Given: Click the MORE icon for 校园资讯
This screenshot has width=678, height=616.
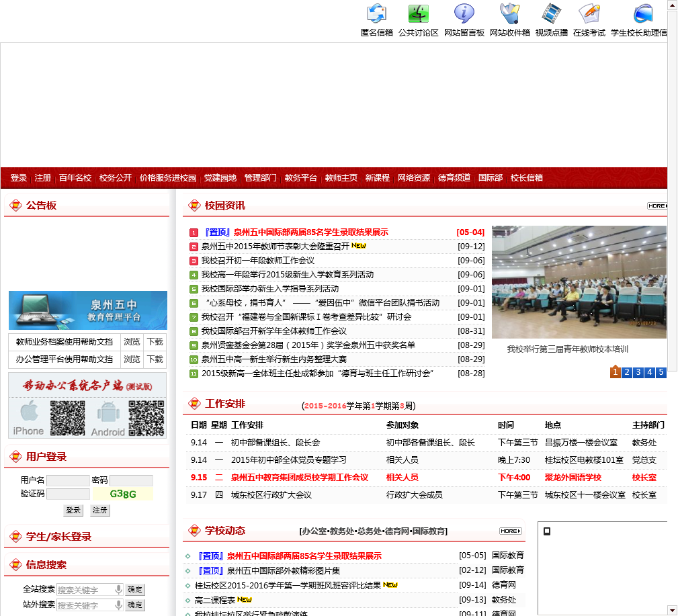Looking at the screenshot, I should click(x=657, y=206).
